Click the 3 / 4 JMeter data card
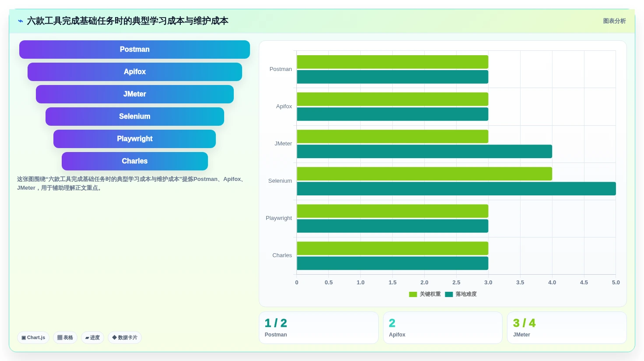The image size is (644, 361). coord(567,328)
